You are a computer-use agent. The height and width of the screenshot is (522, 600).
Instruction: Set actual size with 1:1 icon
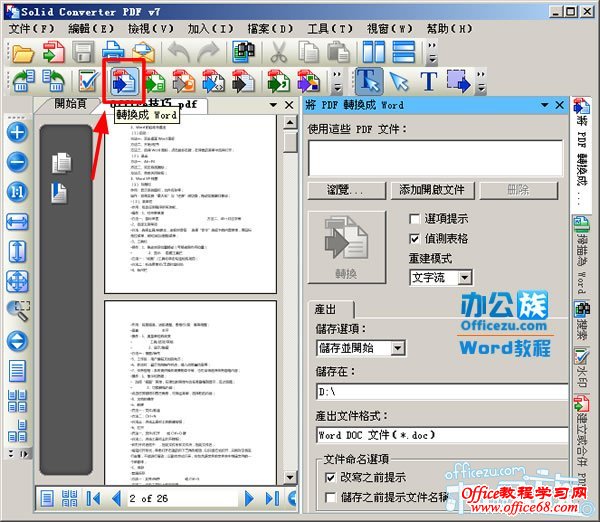pyautogui.click(x=17, y=192)
